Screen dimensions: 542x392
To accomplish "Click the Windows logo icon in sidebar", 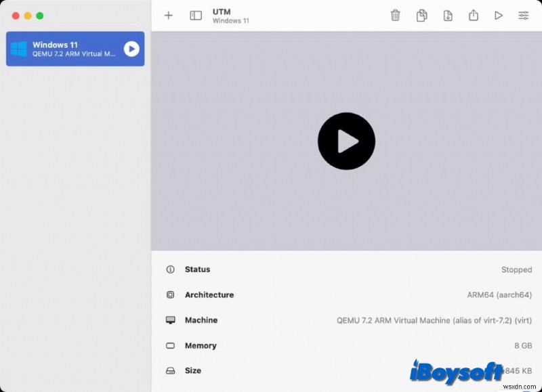I will [19, 49].
